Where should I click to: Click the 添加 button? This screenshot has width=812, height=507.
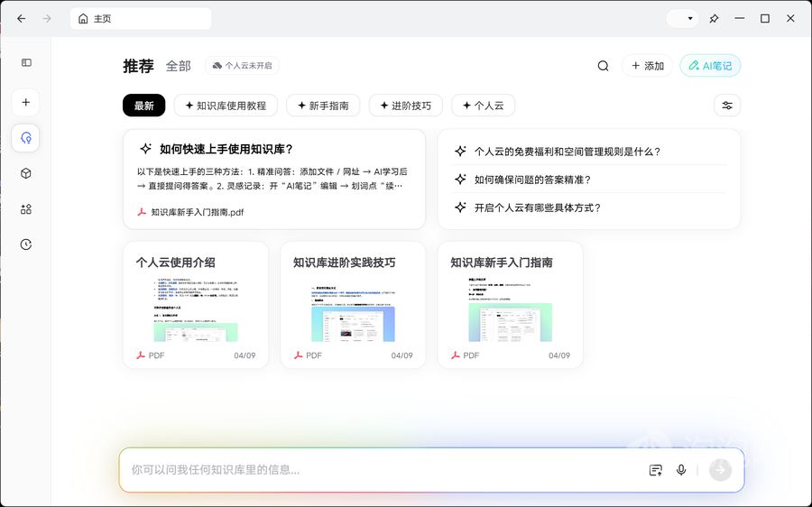pyautogui.click(x=647, y=66)
